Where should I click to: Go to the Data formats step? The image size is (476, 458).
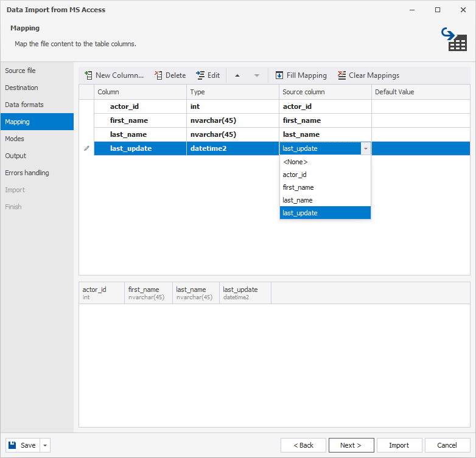coord(37,105)
